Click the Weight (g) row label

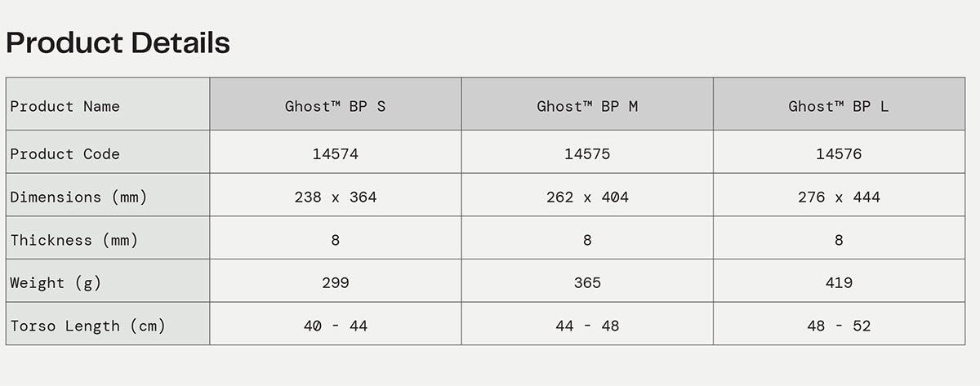pyautogui.click(x=54, y=283)
